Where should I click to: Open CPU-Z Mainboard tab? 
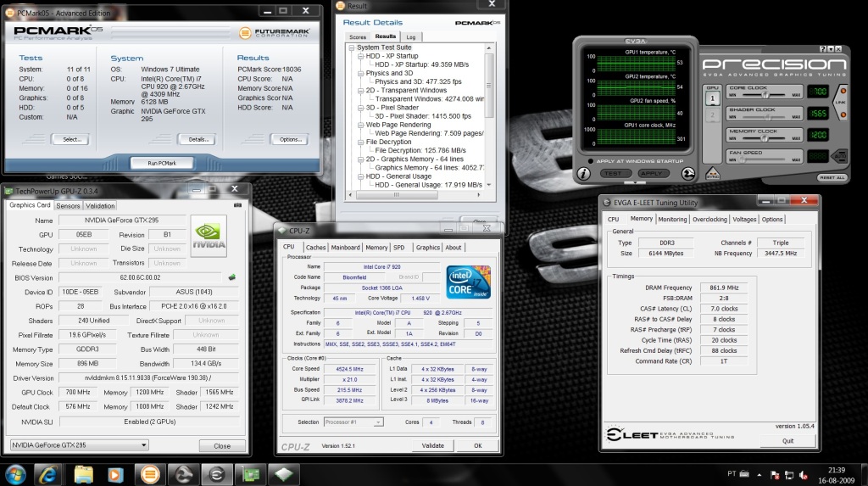point(346,248)
